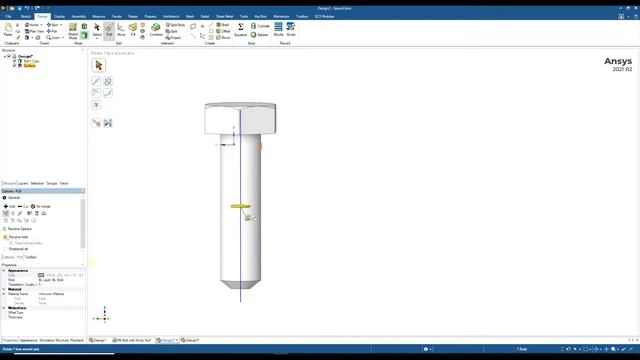Click the Equation sigma icon

241,27
